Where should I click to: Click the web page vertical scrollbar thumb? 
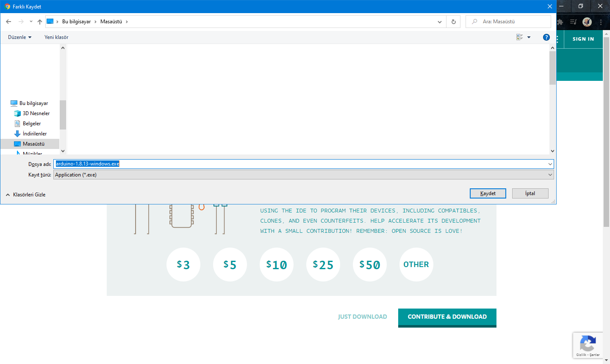[606, 131]
